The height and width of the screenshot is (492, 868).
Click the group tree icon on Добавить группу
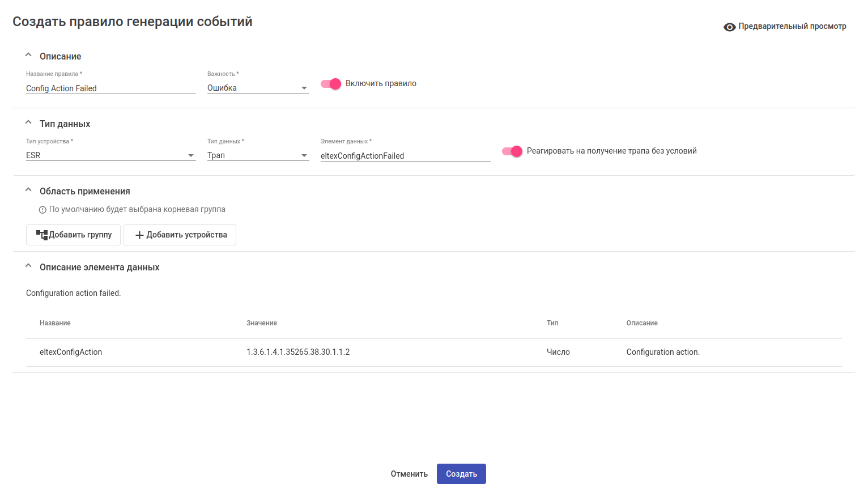click(x=42, y=235)
